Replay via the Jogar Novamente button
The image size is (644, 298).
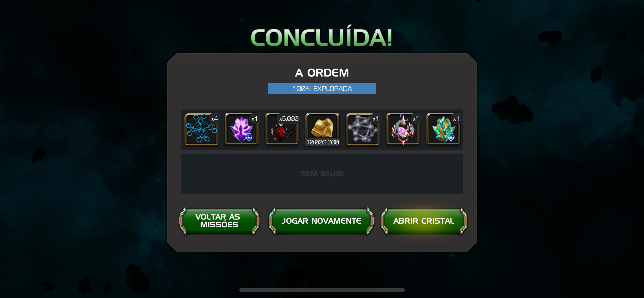tap(321, 221)
